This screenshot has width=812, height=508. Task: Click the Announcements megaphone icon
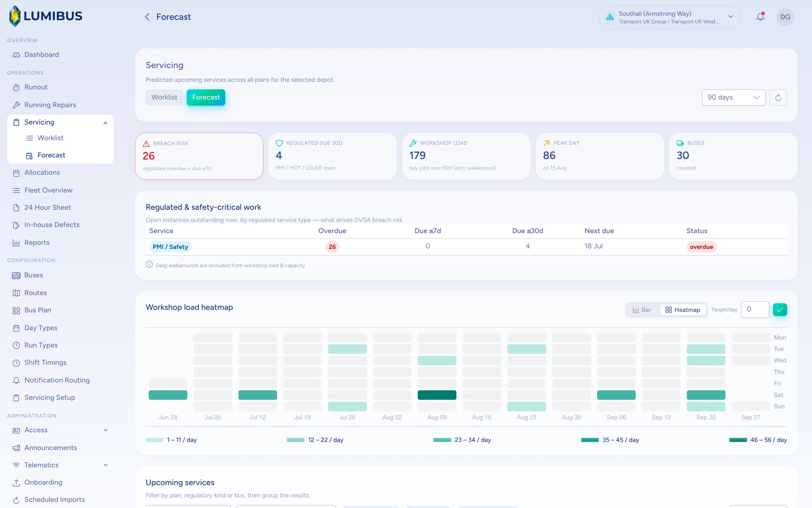pyautogui.click(x=16, y=448)
